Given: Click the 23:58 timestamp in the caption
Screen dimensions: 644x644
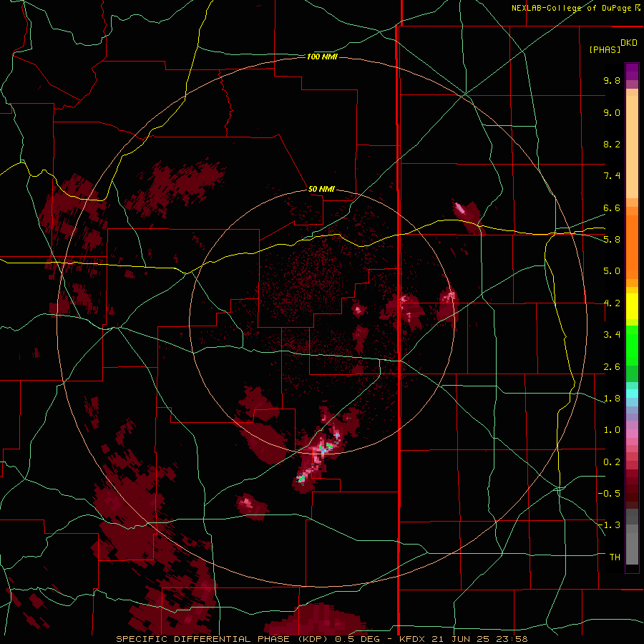Looking at the screenshot, I should coord(512,639).
